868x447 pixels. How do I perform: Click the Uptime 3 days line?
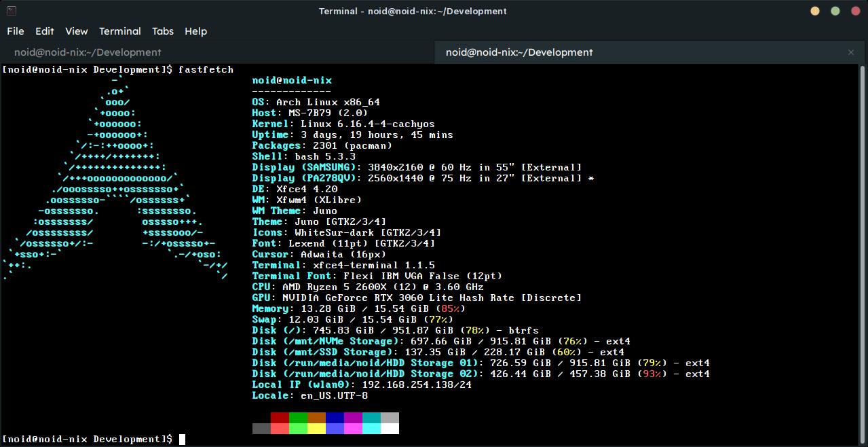(353, 135)
